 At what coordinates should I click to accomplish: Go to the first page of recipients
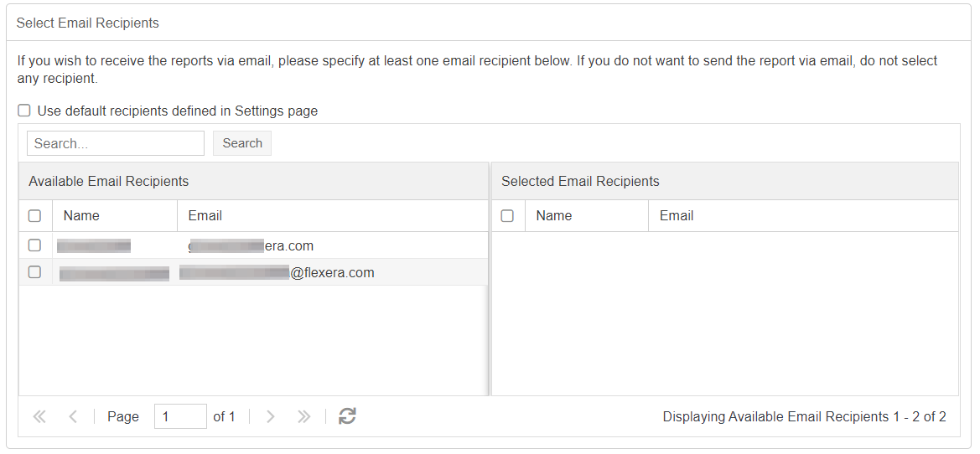(39, 416)
